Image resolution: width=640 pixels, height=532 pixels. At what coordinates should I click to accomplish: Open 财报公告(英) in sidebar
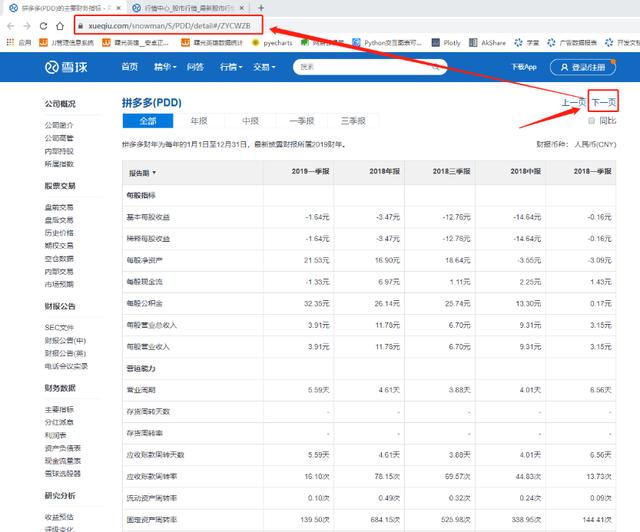[x=65, y=353]
